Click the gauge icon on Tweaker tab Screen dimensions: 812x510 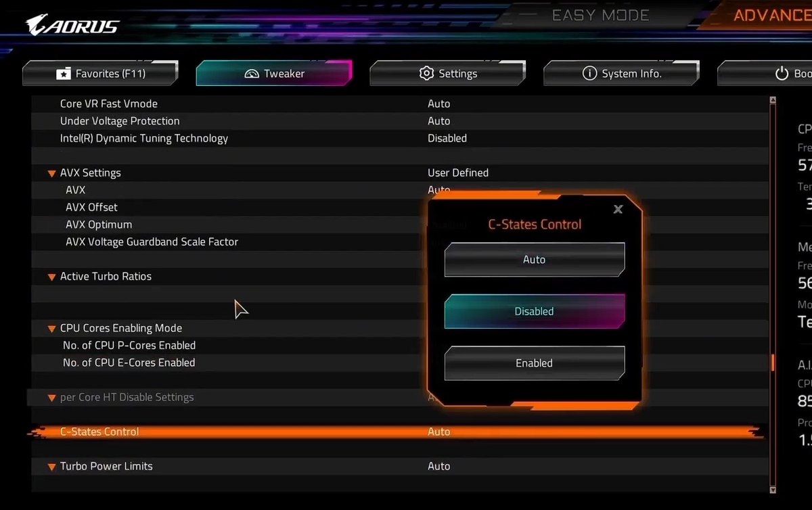pyautogui.click(x=252, y=74)
